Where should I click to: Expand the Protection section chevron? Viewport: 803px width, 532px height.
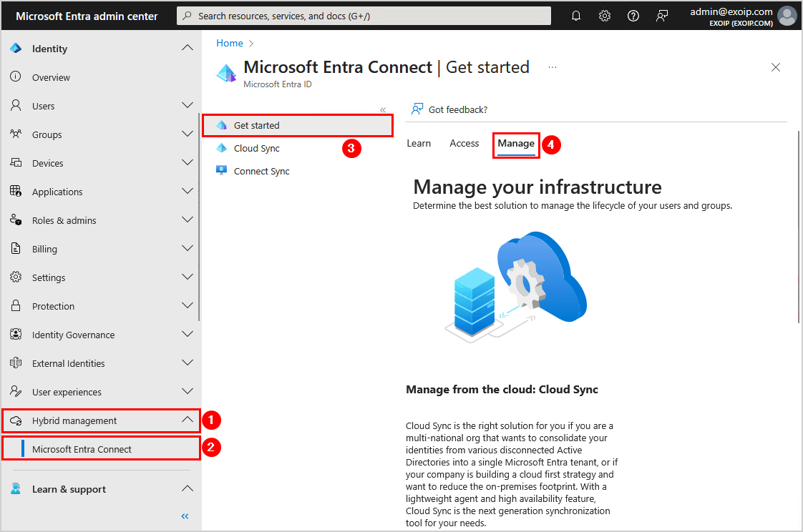coord(188,306)
